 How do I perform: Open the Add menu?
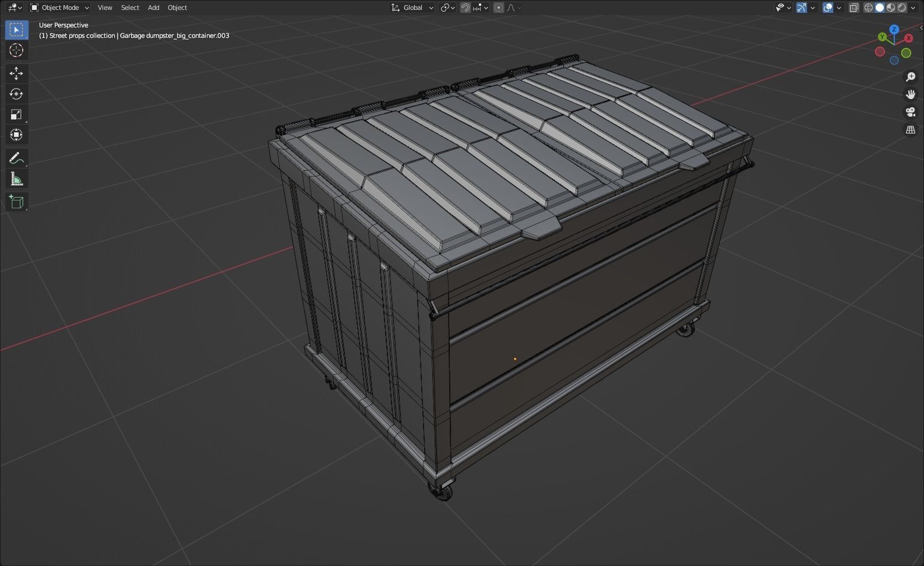[153, 8]
